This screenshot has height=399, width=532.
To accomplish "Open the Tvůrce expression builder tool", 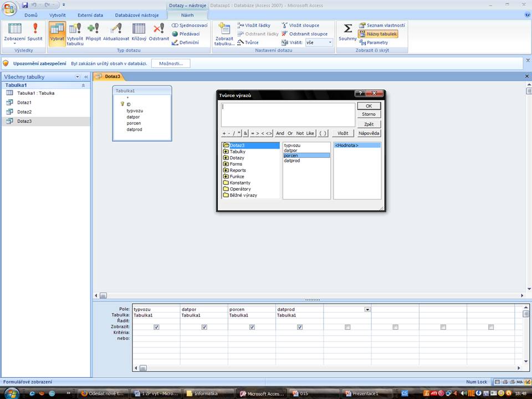I will [248, 43].
